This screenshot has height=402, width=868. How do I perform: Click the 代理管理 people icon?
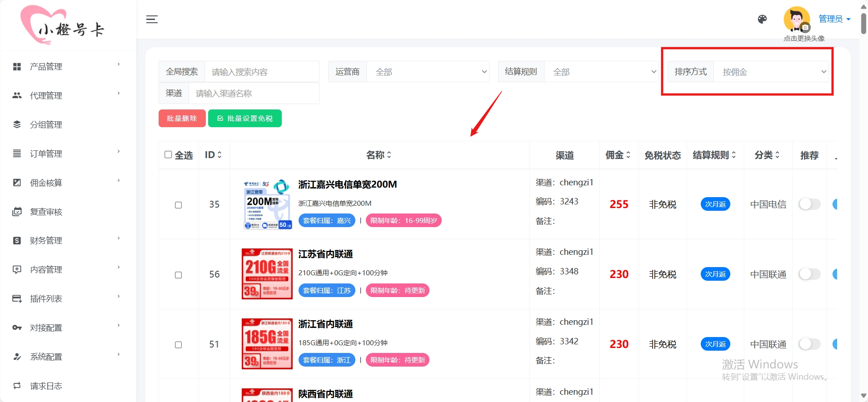pos(17,95)
